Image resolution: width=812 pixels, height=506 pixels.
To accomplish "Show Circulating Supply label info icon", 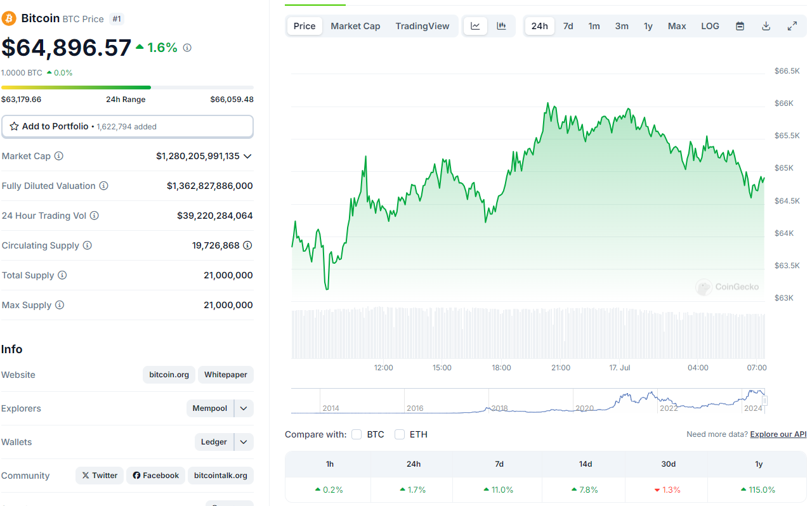I will click(x=88, y=245).
